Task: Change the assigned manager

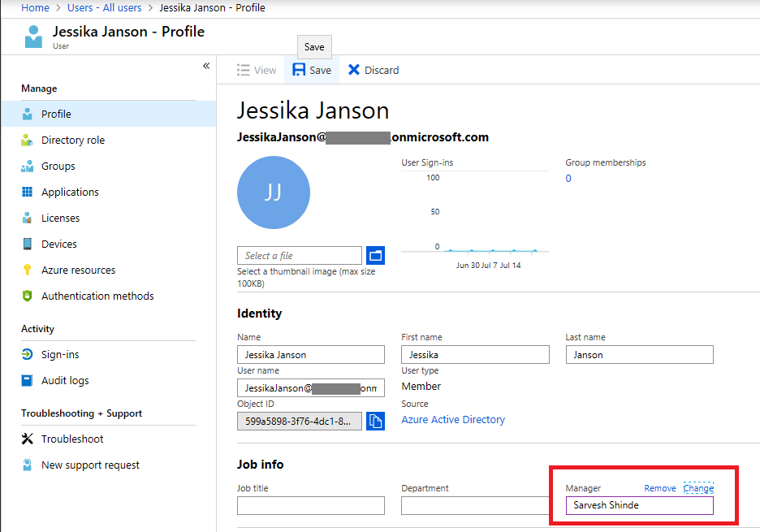Action: pos(697,487)
